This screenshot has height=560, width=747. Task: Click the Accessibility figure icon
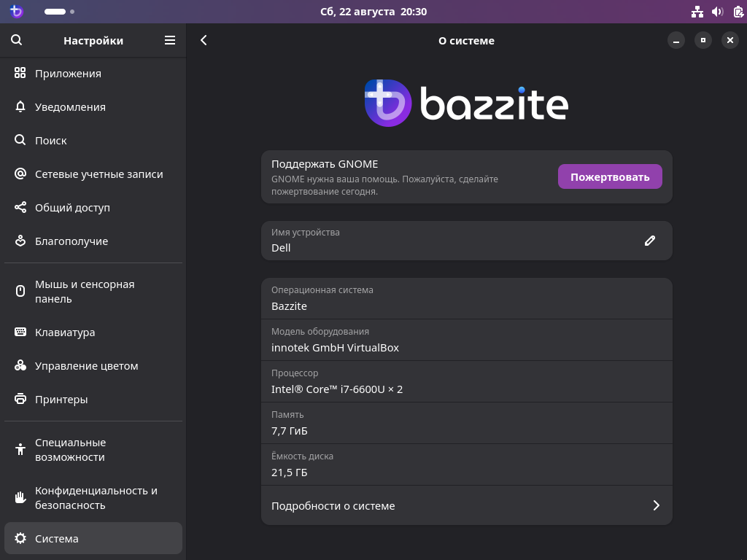click(20, 449)
